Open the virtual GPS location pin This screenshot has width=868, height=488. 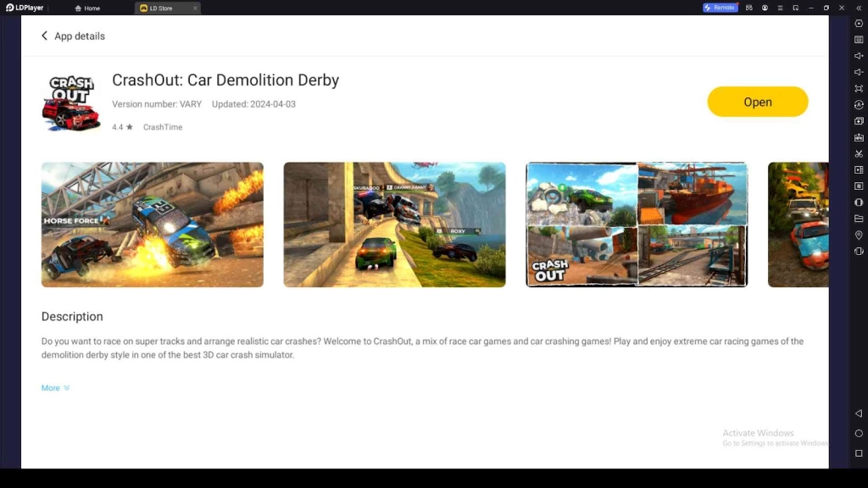tap(859, 236)
